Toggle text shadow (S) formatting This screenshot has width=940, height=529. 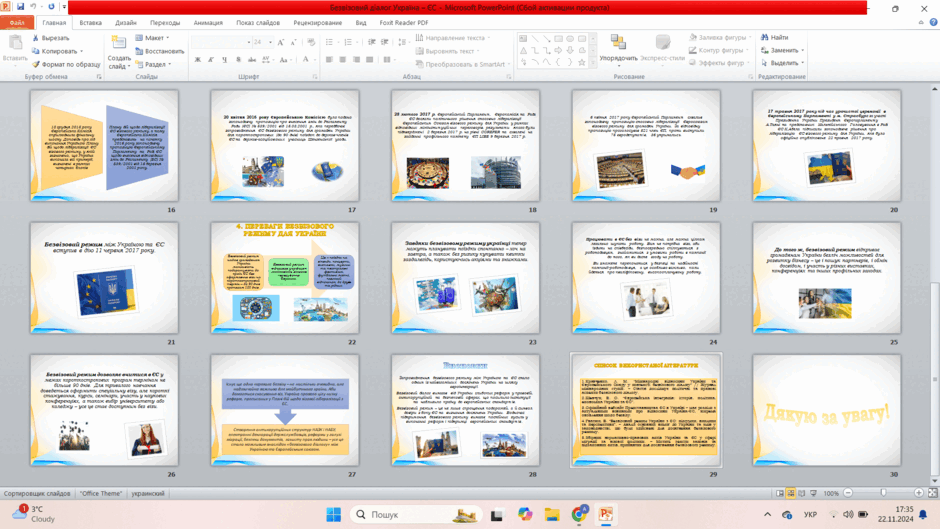click(x=239, y=60)
